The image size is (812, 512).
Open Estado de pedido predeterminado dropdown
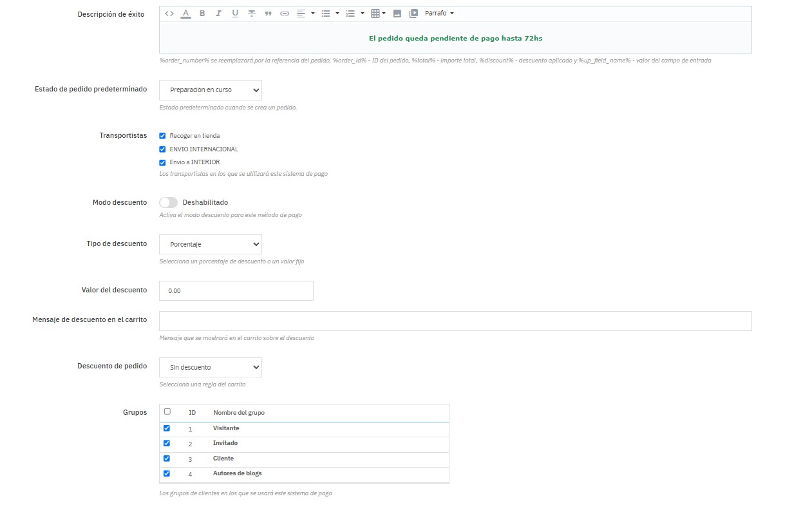click(210, 90)
